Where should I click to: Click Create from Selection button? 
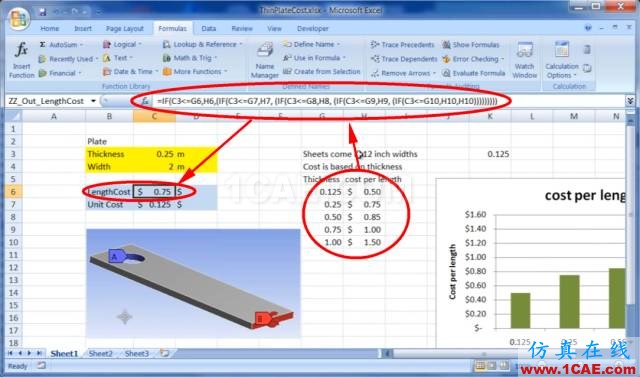point(322,71)
